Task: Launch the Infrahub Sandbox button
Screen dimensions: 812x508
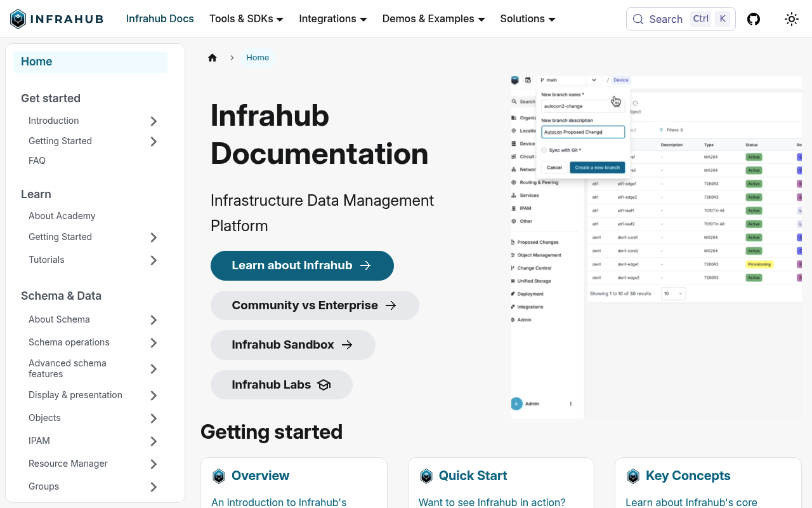Action: point(293,345)
